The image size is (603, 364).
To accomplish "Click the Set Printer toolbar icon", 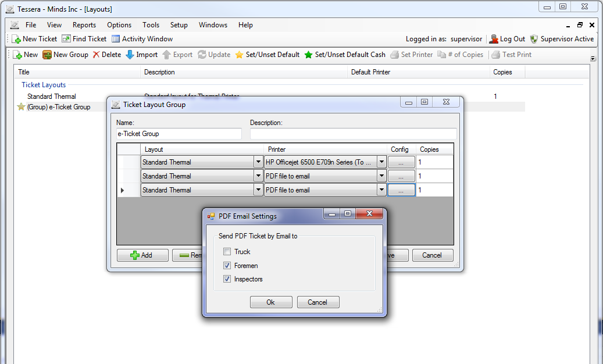I will tap(394, 55).
